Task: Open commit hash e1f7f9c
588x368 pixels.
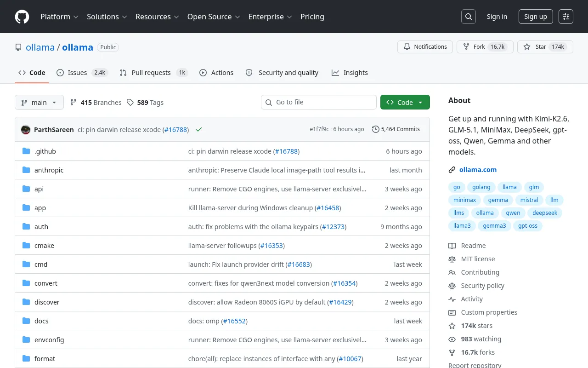Action: pyautogui.click(x=319, y=129)
